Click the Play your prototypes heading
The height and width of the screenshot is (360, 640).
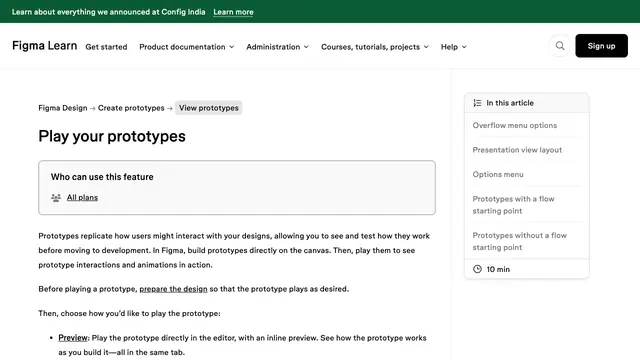tap(112, 136)
